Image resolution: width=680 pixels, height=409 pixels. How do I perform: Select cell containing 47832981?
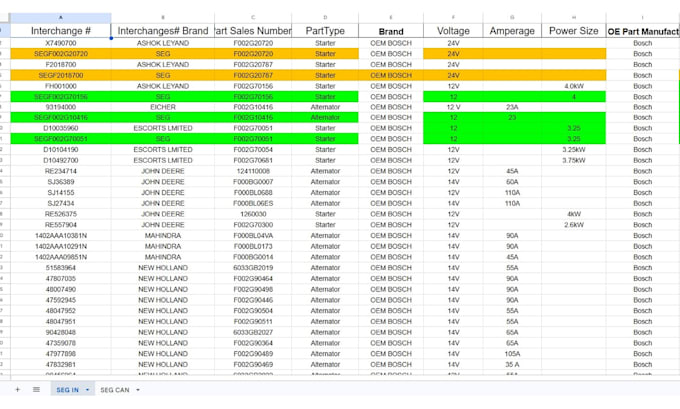61,364
